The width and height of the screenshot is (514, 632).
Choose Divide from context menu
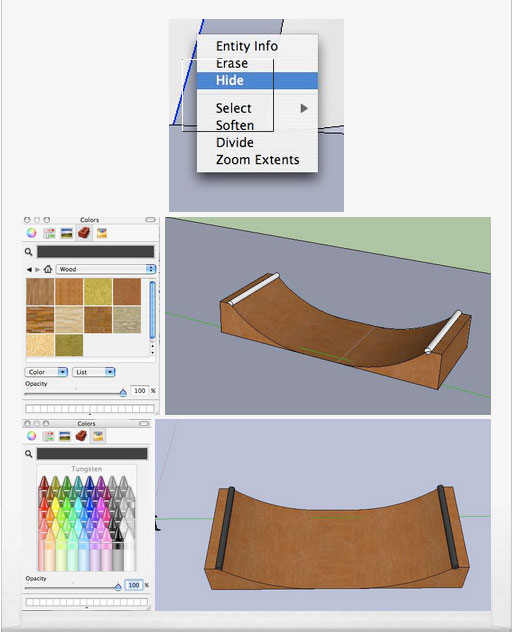pos(257,142)
